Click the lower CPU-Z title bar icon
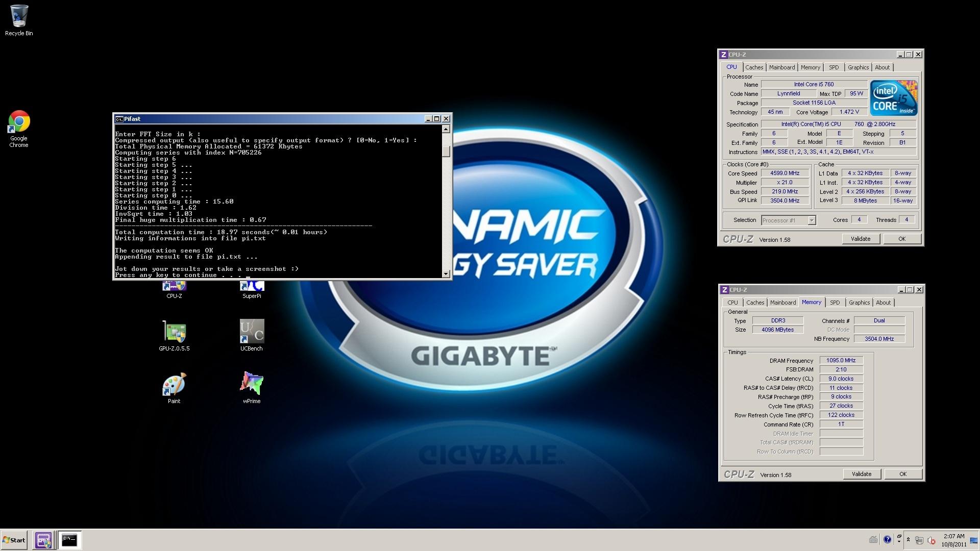The height and width of the screenshot is (551, 980). pos(725,290)
